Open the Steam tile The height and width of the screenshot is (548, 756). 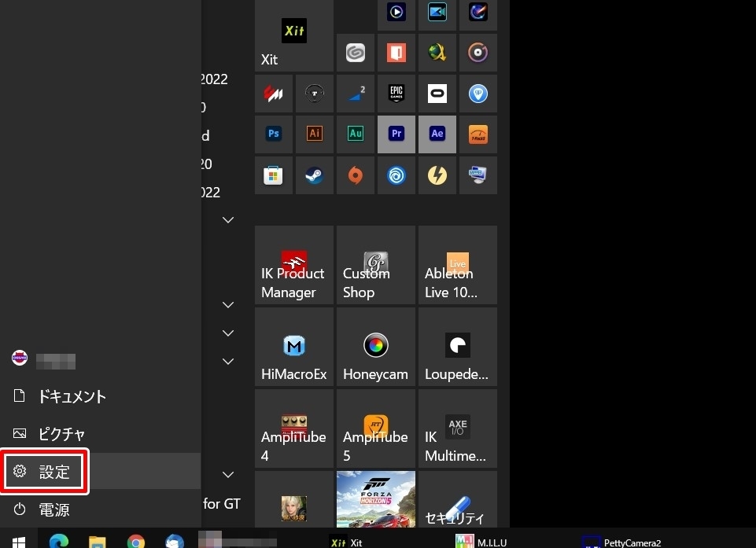[x=315, y=175]
